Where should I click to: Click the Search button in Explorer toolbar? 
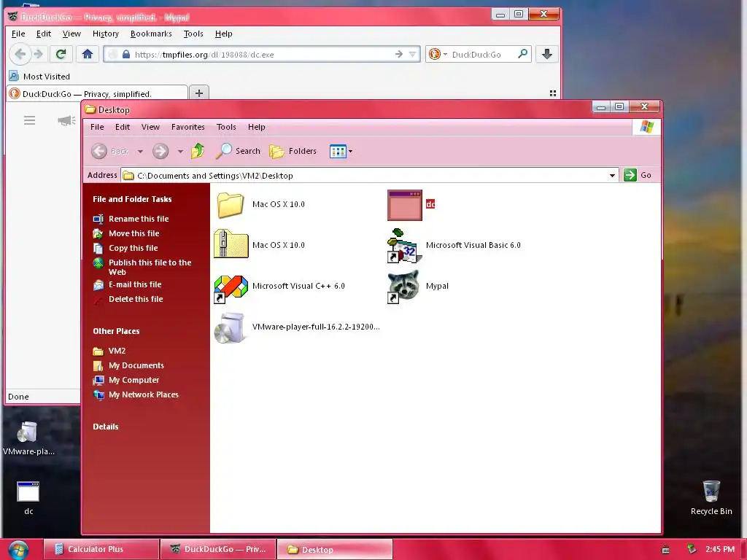(x=239, y=152)
